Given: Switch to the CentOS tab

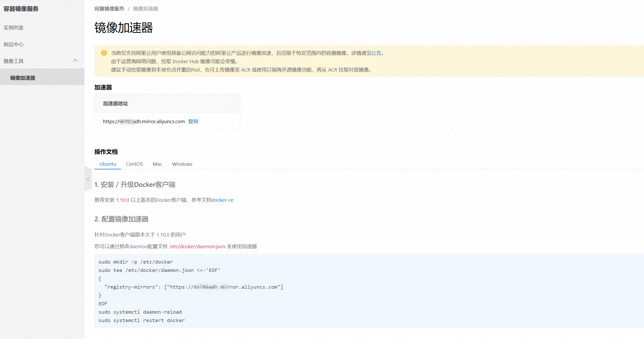Looking at the screenshot, I should pyautogui.click(x=134, y=164).
